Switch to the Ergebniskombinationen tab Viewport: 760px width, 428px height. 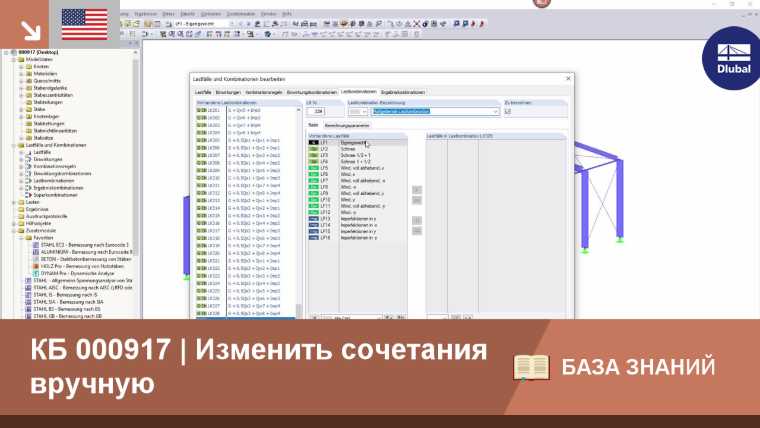(403, 92)
